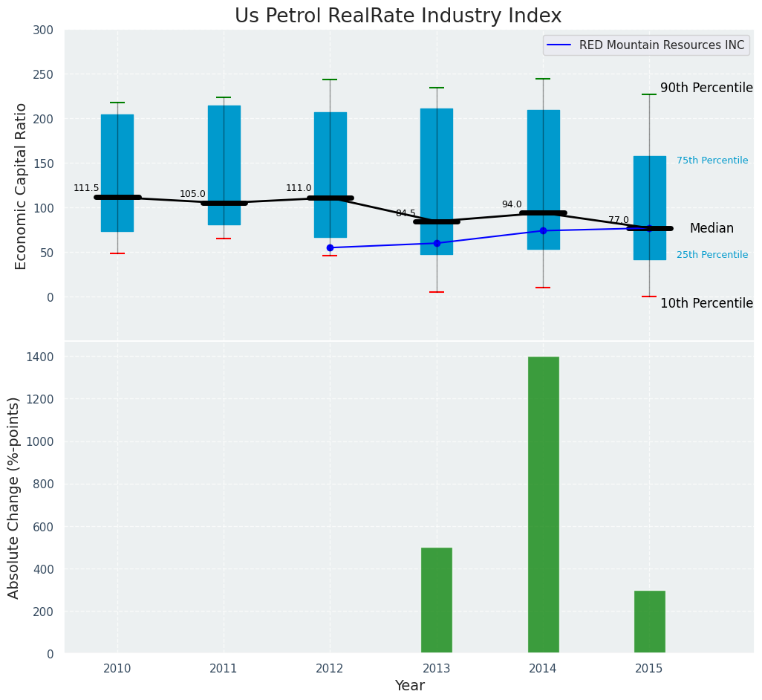This screenshot has height=700, width=762.
Task: Click the 105.0 median value label
Action: (192, 195)
